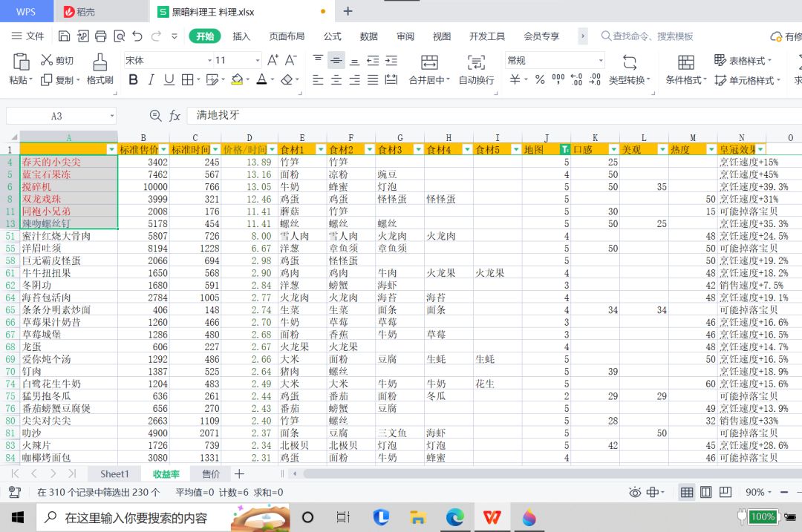Click the Conditional Formatting (条件格式) icon
This screenshot has width=802, height=532.
point(685,62)
